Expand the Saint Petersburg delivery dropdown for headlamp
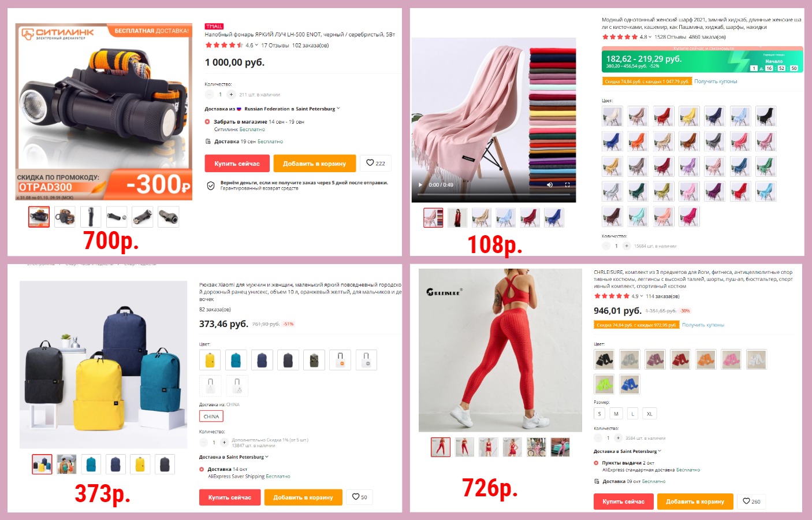The image size is (812, 520). [338, 109]
